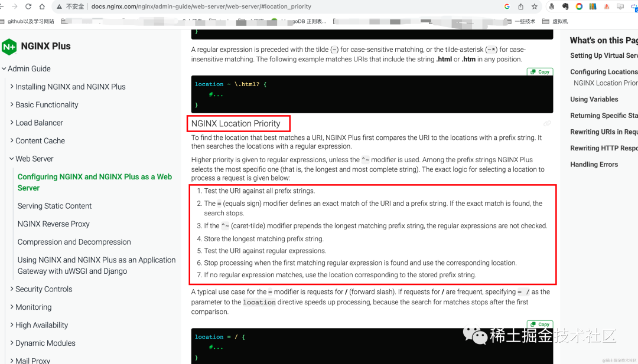Viewport: 638px width, 364px height.
Task: Click the not-secure warning icon in address bar
Action: (60, 6)
